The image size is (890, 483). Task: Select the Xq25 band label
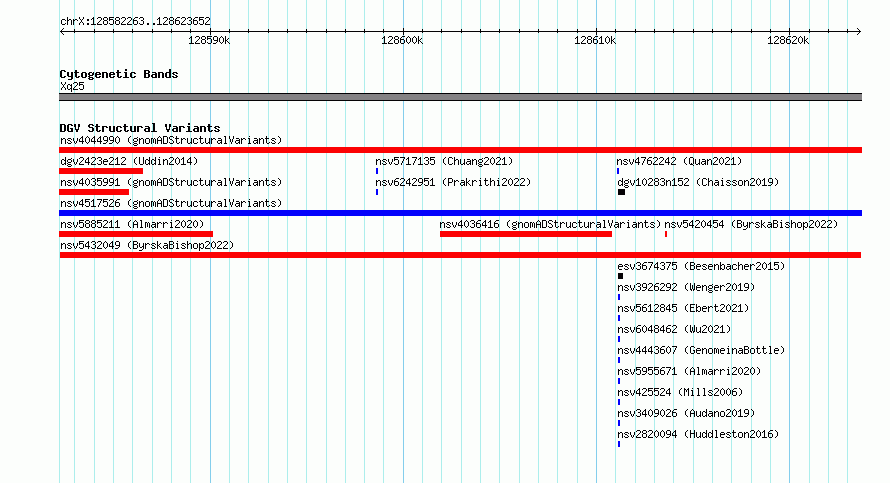pos(72,86)
